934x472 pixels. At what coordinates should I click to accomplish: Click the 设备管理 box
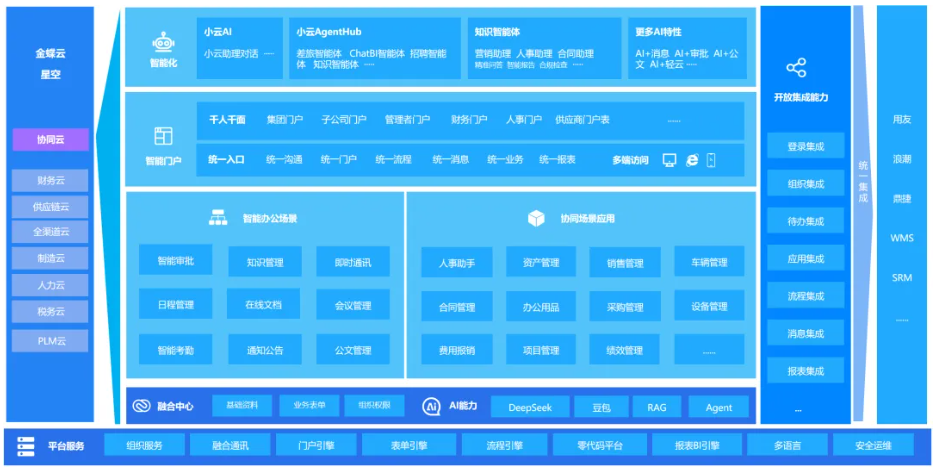pos(709,306)
